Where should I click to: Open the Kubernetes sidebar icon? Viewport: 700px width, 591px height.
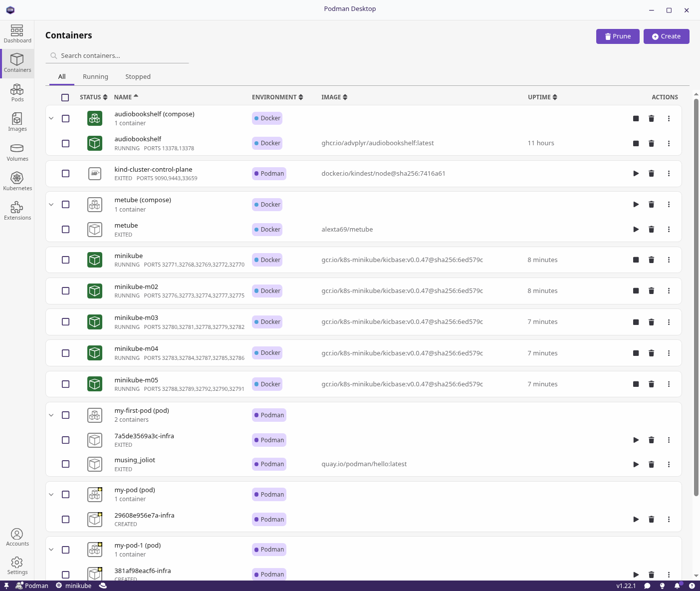click(17, 181)
